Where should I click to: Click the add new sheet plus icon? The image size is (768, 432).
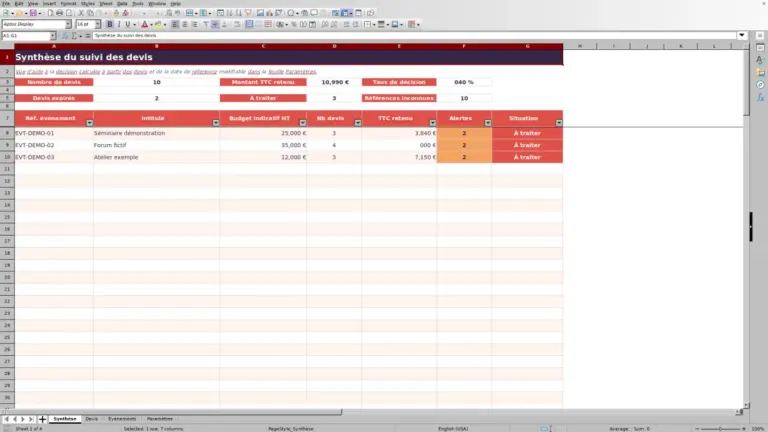click(x=42, y=419)
